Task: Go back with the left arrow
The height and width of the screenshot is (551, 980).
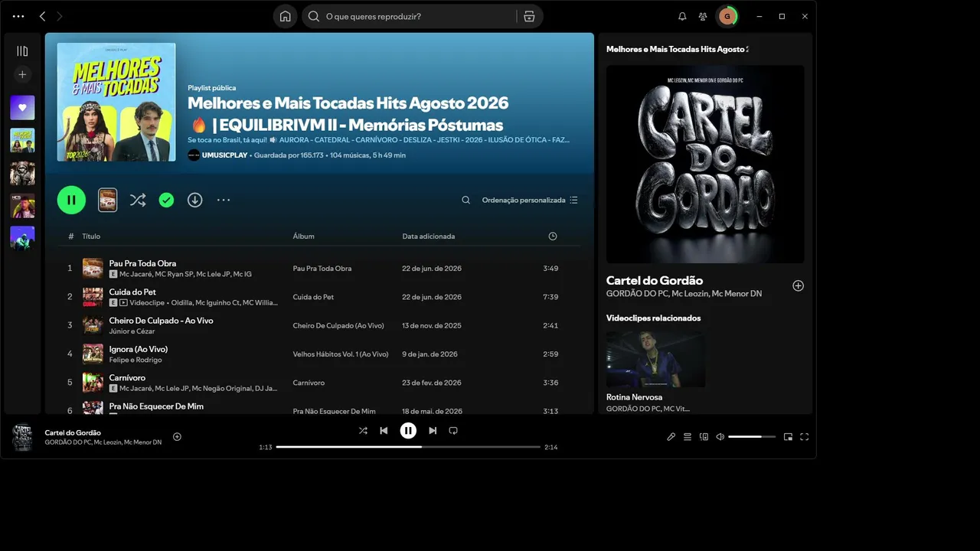Action: click(43, 16)
